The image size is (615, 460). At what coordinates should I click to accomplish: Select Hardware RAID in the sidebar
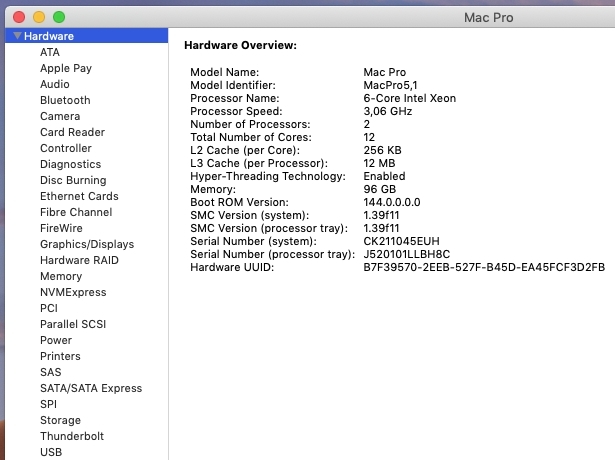pos(79,260)
